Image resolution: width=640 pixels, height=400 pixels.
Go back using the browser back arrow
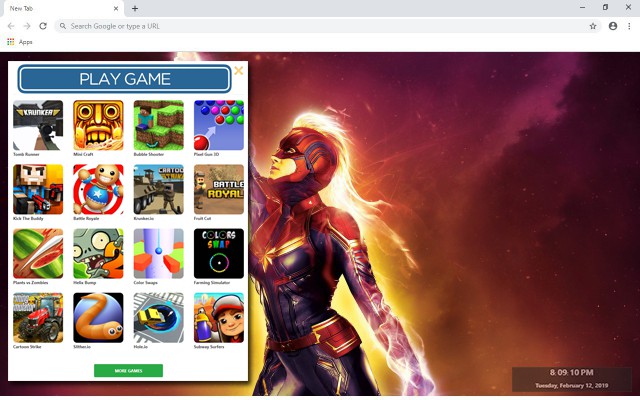(11, 26)
